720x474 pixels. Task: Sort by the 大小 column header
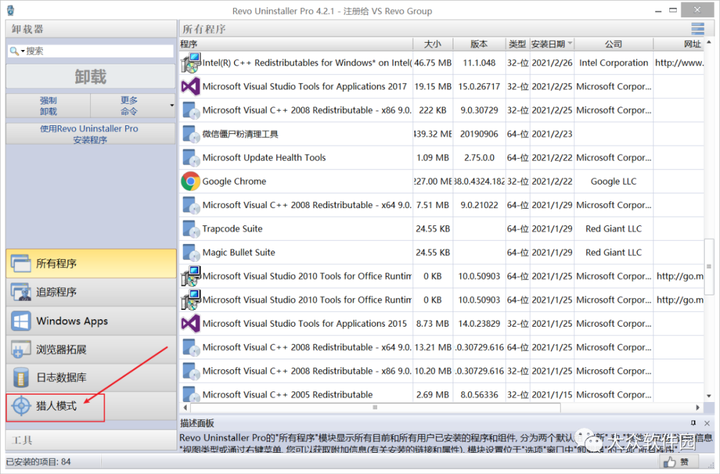[433, 44]
